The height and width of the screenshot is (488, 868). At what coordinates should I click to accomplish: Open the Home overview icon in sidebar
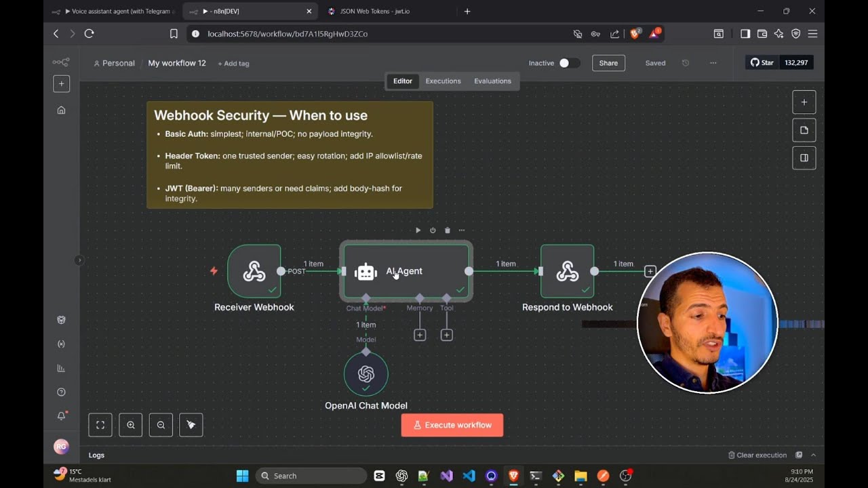point(61,110)
